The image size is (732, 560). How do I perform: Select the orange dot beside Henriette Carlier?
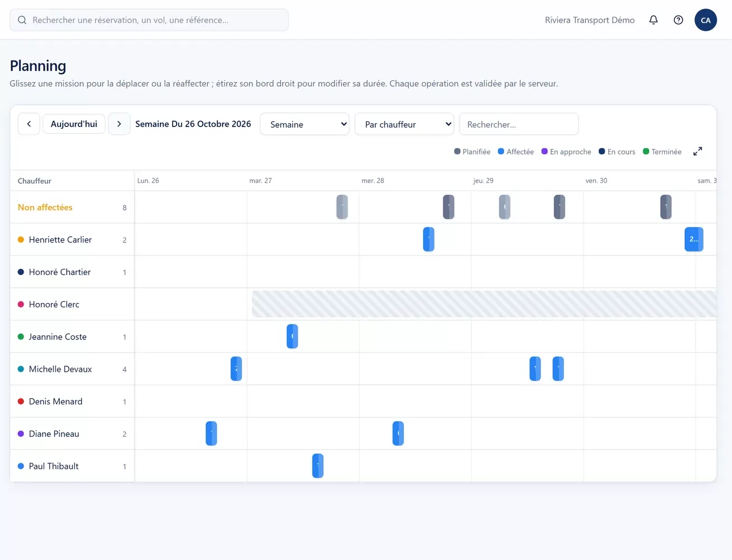(21, 240)
